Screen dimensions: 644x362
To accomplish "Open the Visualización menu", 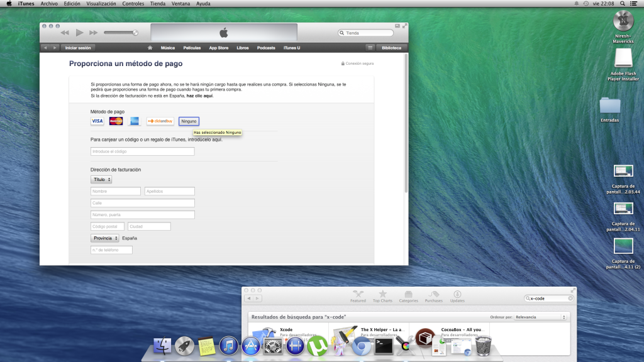I will pos(101,4).
